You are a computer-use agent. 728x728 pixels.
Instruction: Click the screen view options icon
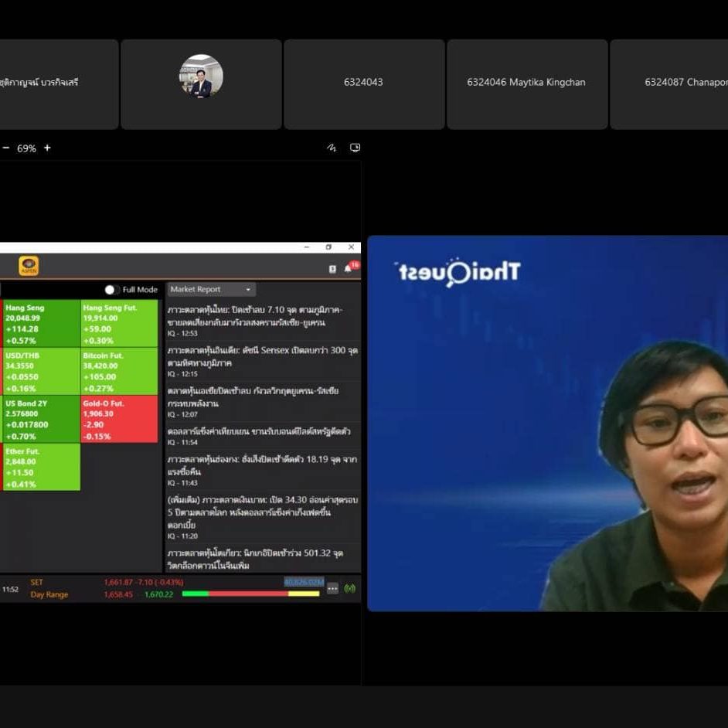point(355,148)
